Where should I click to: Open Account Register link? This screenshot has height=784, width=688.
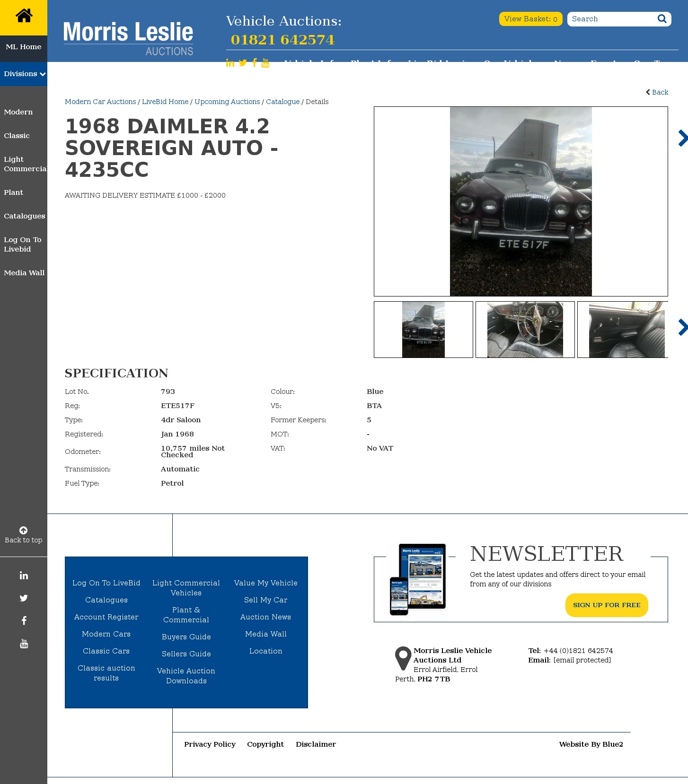click(x=106, y=617)
